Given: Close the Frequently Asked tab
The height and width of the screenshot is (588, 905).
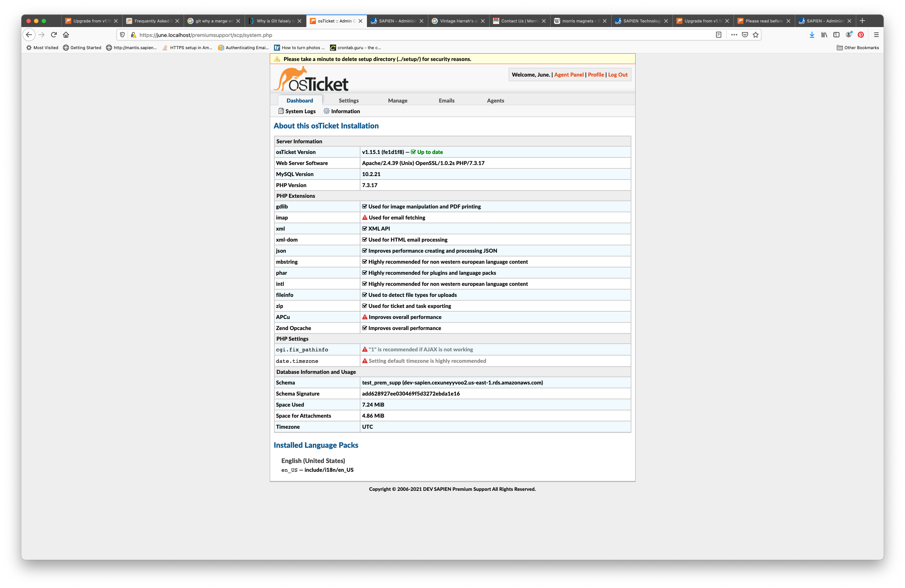Looking at the screenshot, I should tap(177, 21).
